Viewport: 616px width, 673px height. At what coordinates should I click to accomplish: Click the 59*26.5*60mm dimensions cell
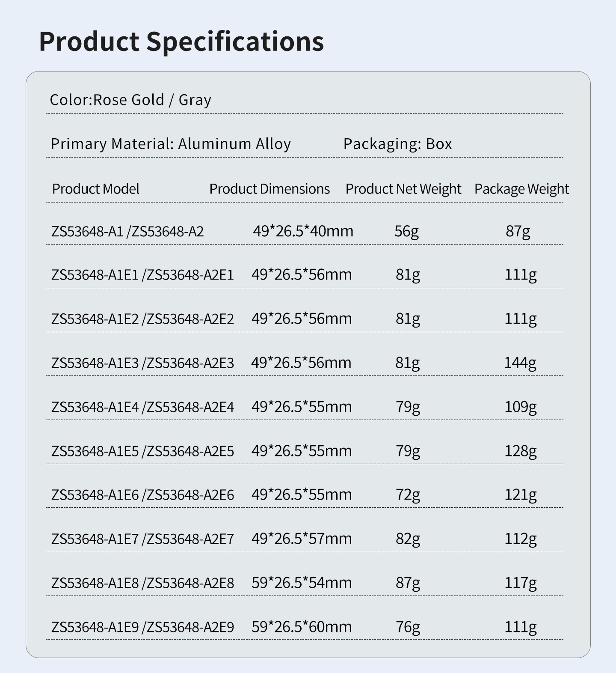pyautogui.click(x=302, y=627)
